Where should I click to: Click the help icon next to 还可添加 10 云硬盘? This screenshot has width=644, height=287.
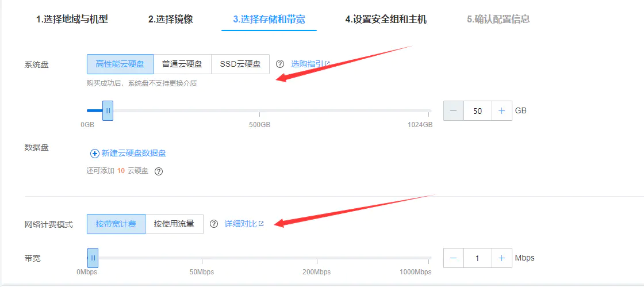pyautogui.click(x=159, y=171)
